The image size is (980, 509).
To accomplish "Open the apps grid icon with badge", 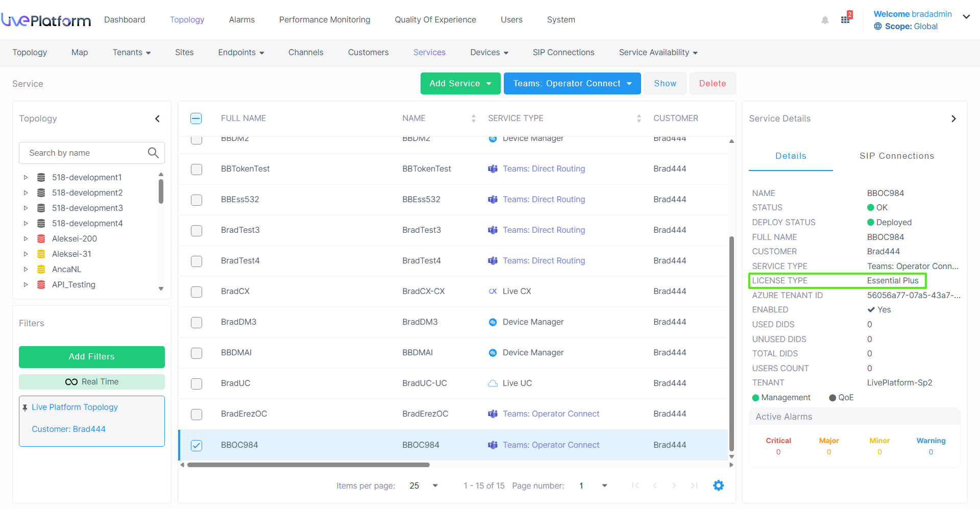I will 845,19.
